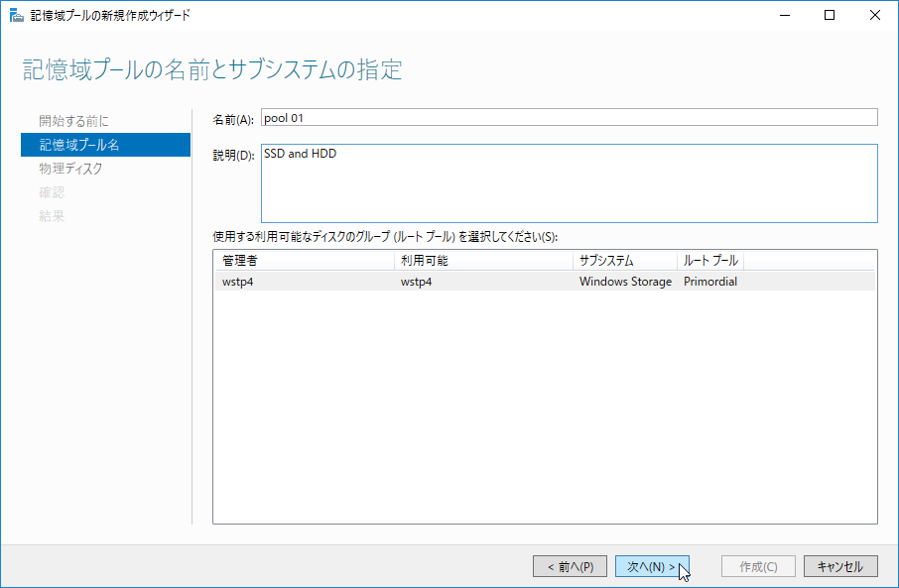
Task: Sort by the 利用可能 column header
Action: coord(483,261)
